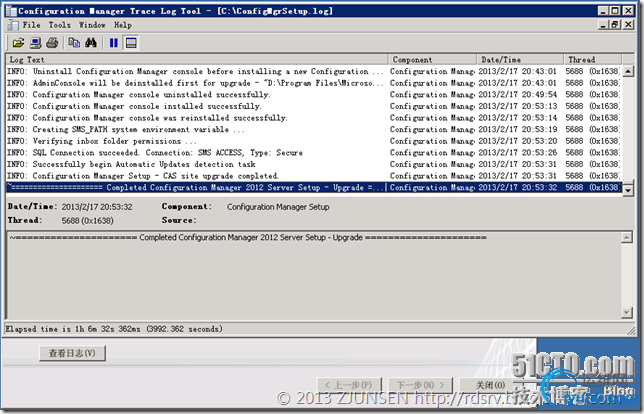Click details Date/Time value 2013/2/17 20:53:32
The height and width of the screenshot is (414, 644).
coord(97,207)
